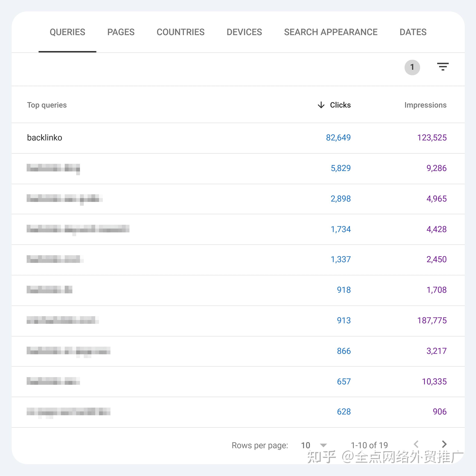Click the 5,829 clicks value
Screen dimensions: 476x476
(x=340, y=168)
